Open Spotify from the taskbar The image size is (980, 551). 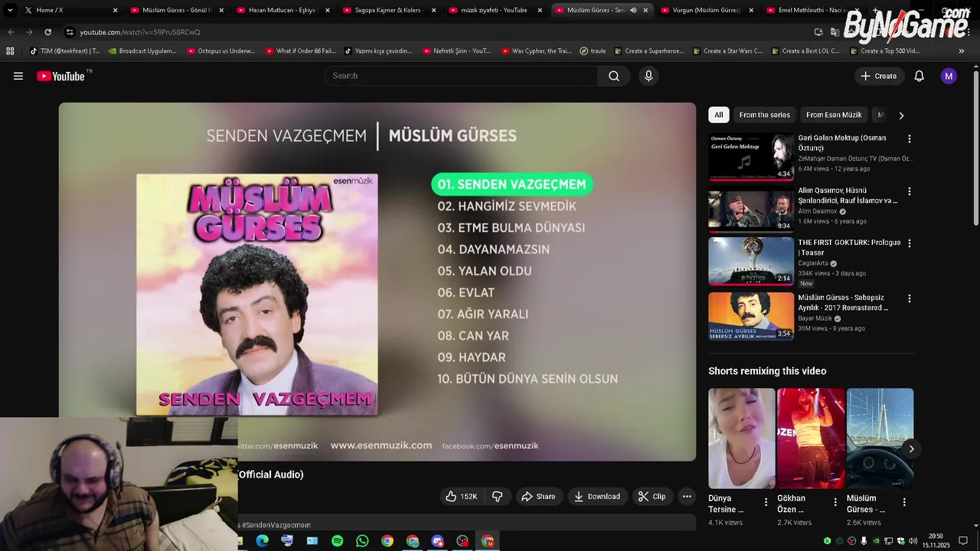coord(338,541)
